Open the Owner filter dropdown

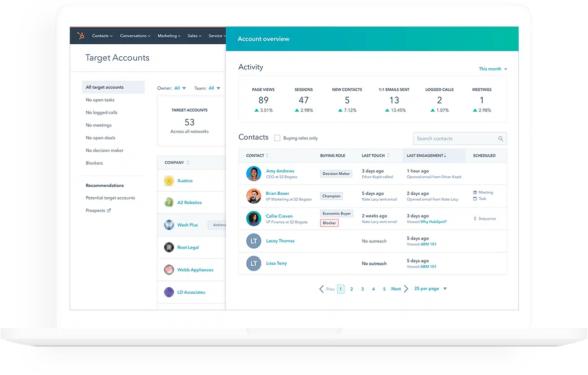(x=180, y=88)
